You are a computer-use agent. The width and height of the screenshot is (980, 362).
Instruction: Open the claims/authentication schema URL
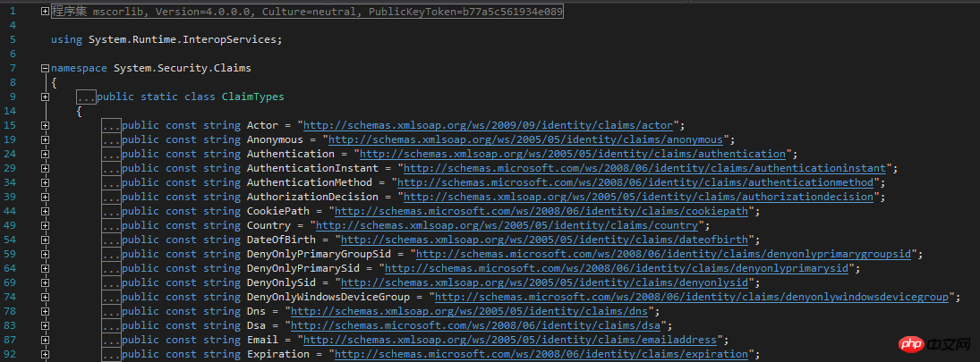[x=573, y=154]
